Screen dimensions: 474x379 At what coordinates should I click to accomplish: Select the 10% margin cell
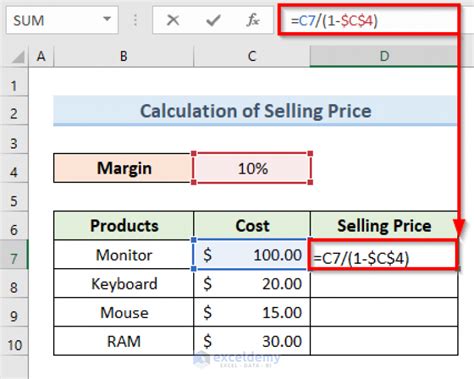[x=252, y=168]
